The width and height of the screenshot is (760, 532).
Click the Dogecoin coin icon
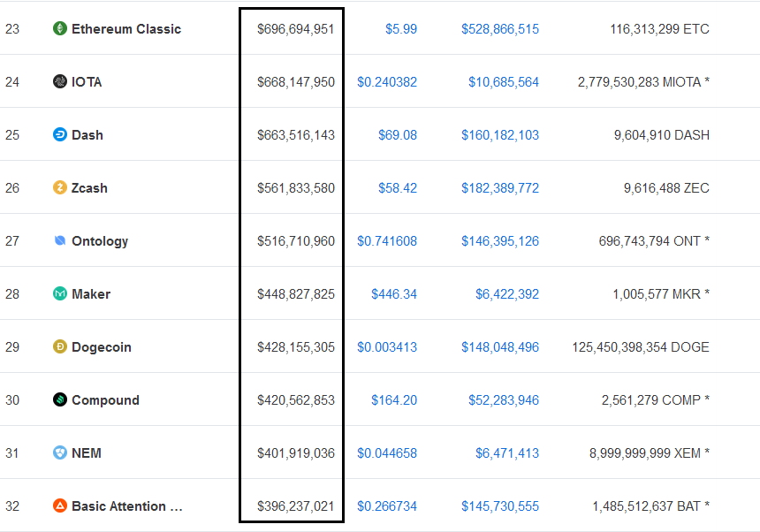tap(60, 347)
